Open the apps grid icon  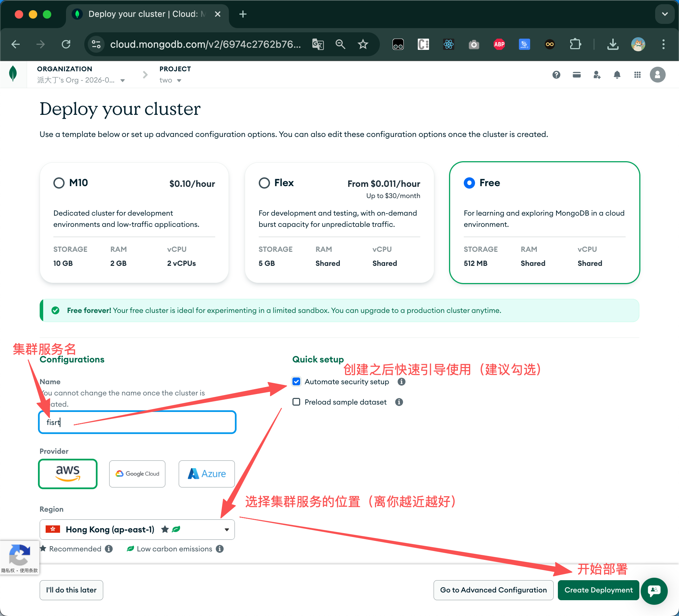click(637, 74)
